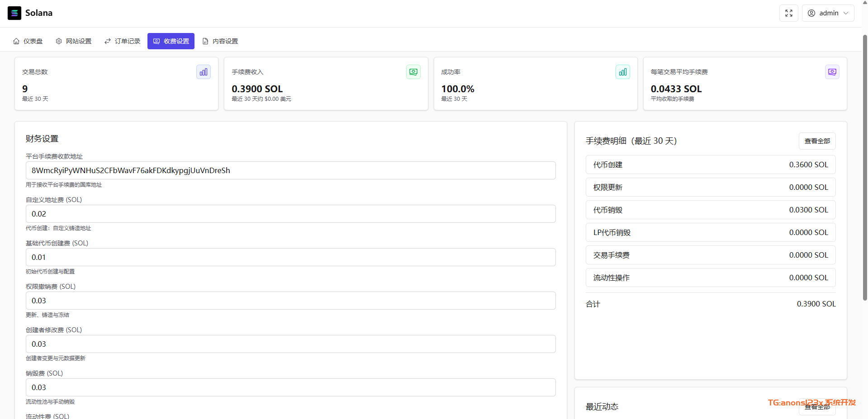The width and height of the screenshot is (868, 419).
Task: Open the admin user dropdown
Action: click(828, 13)
